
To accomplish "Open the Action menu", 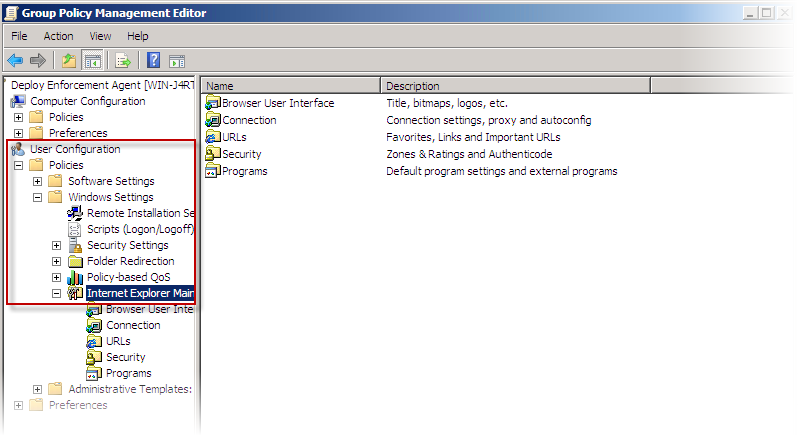I will point(58,36).
